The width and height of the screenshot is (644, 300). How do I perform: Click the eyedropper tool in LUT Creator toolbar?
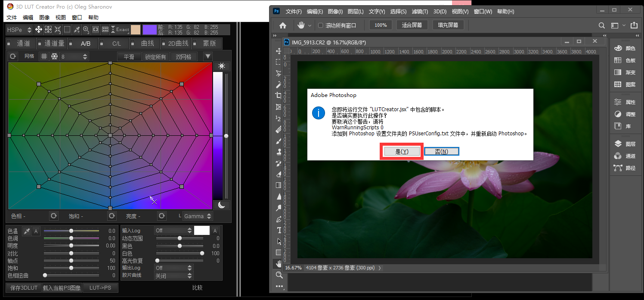click(x=77, y=29)
